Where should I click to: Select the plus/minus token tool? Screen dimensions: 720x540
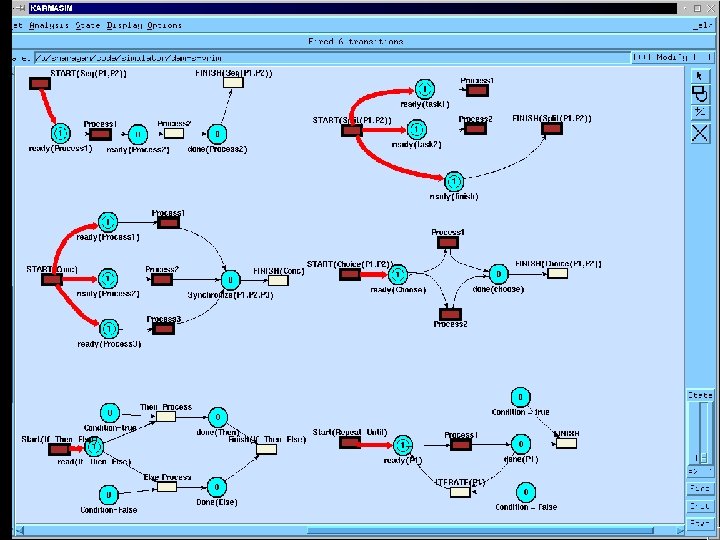point(699,113)
